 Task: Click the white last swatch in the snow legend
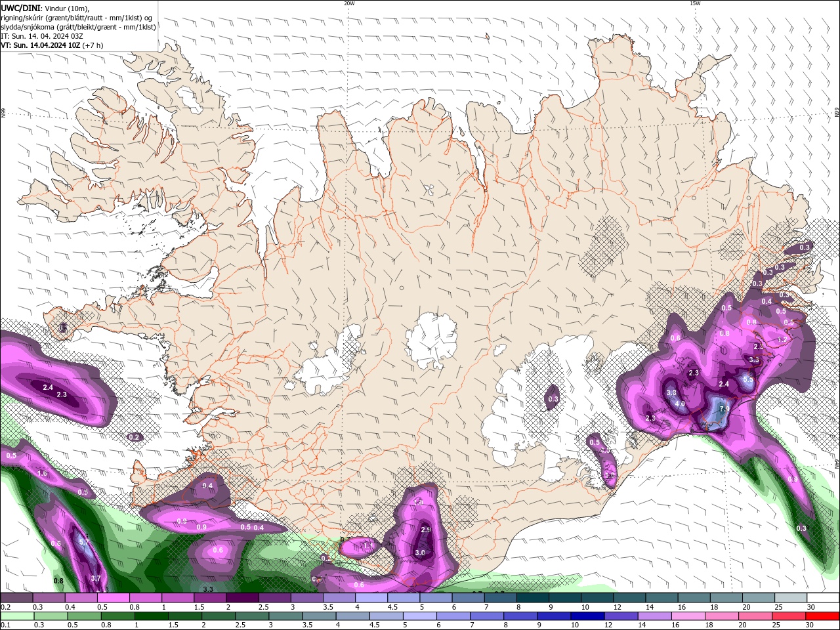pyautogui.click(x=823, y=598)
